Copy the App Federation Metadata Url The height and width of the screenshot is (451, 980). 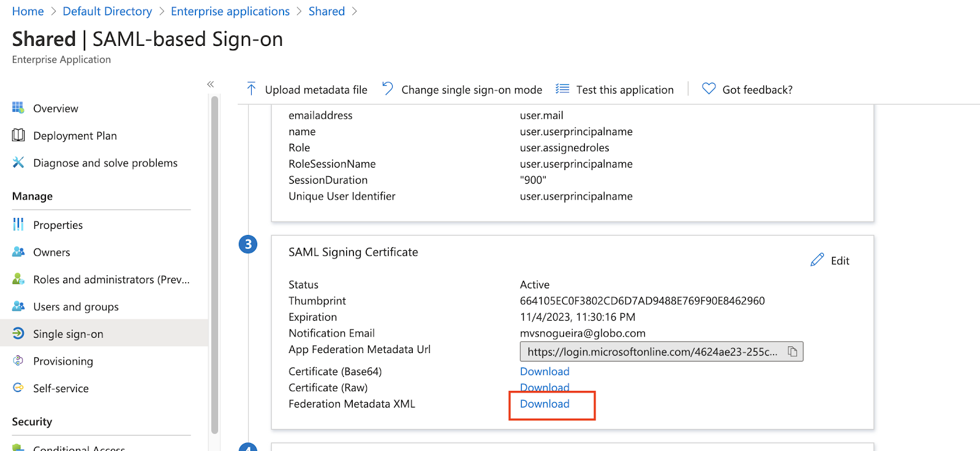[x=793, y=351]
